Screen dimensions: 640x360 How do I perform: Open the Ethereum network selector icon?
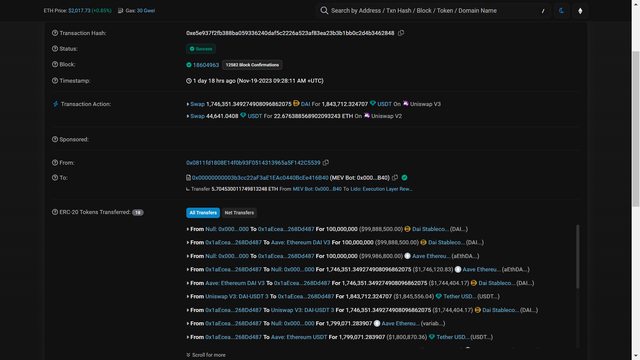(x=580, y=11)
